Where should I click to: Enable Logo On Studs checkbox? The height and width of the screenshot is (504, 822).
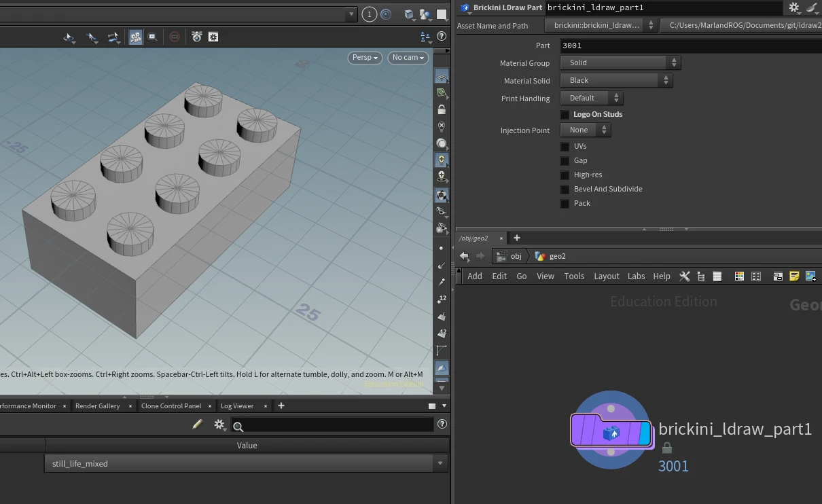pyautogui.click(x=565, y=115)
